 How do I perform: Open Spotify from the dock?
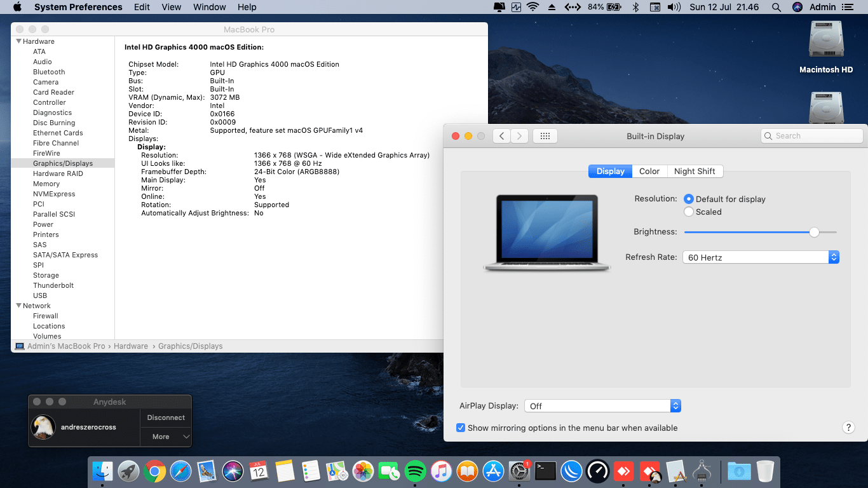(x=415, y=471)
